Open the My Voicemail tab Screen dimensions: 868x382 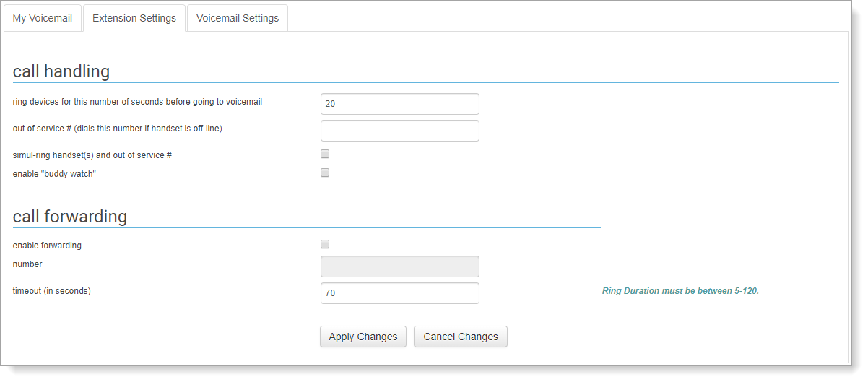click(x=43, y=18)
